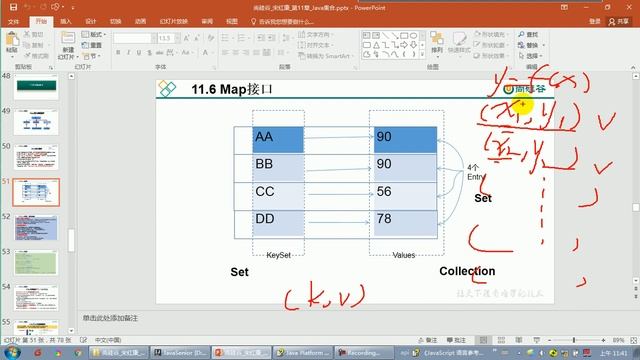
Task: Start slide show from status bar icon
Action: pyautogui.click(x=536, y=340)
